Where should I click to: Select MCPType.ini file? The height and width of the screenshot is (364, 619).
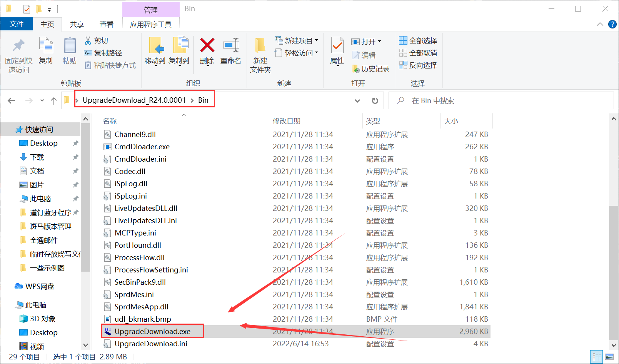(135, 233)
